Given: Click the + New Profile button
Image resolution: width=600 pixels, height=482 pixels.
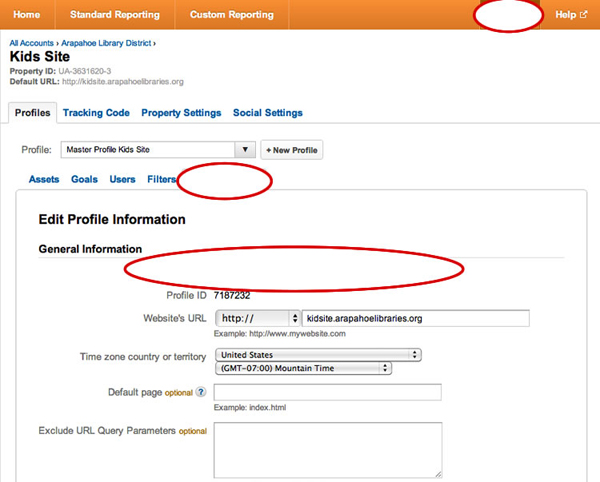Looking at the screenshot, I should (x=292, y=150).
